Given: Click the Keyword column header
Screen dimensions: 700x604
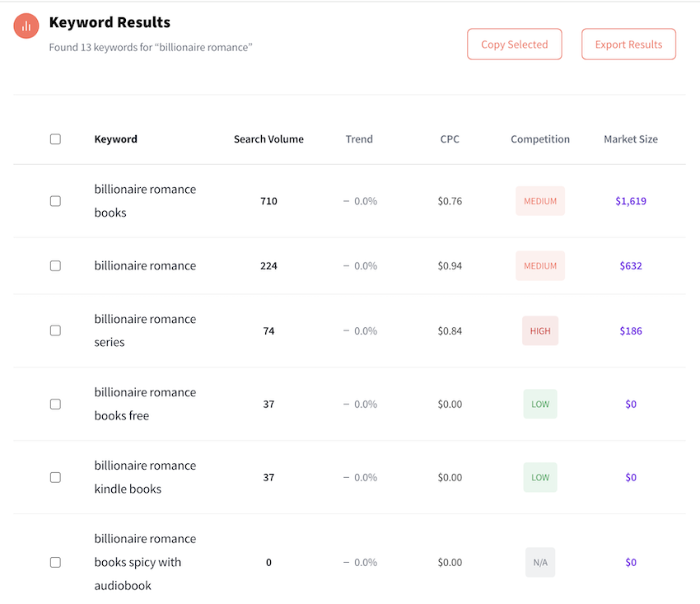Looking at the screenshot, I should (115, 139).
